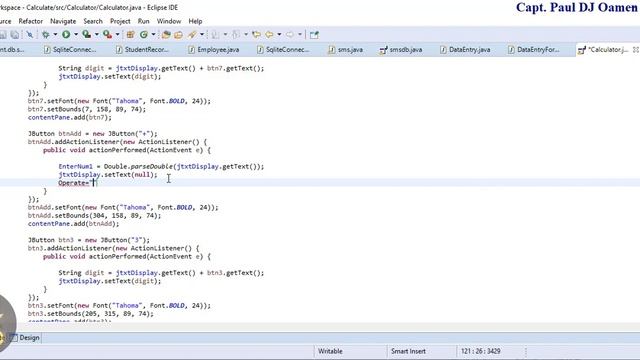This screenshot has width=640, height=360.
Task: Switch to the smsdb.java editor tab
Action: (x=401, y=50)
